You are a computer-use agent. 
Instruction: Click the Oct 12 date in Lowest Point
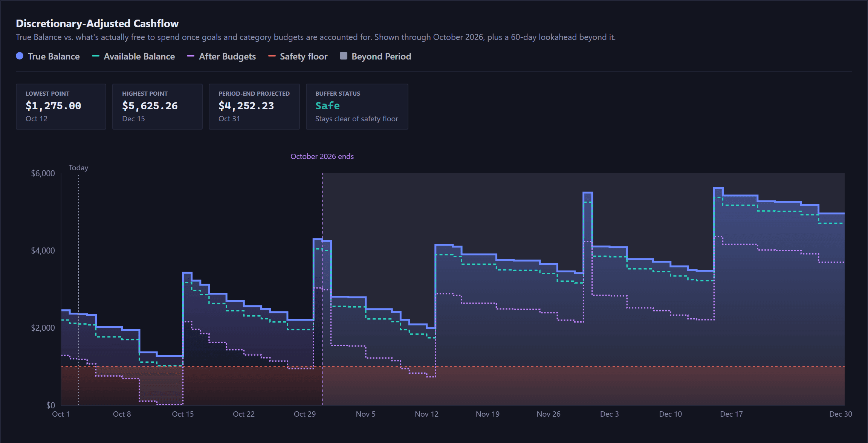pos(37,119)
